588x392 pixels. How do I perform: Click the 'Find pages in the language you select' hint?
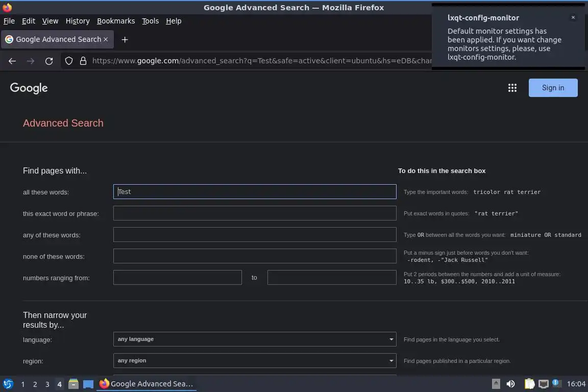(x=452, y=339)
